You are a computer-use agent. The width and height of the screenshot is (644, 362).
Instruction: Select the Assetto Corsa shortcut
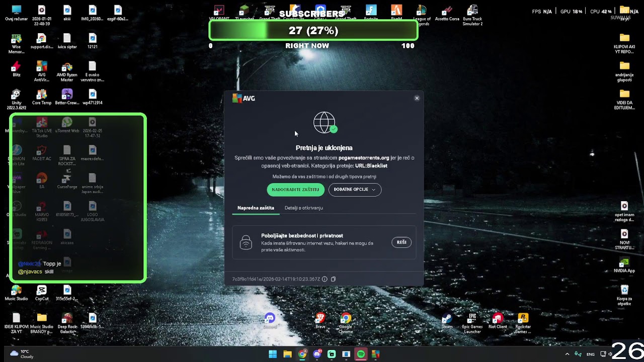coord(447,13)
